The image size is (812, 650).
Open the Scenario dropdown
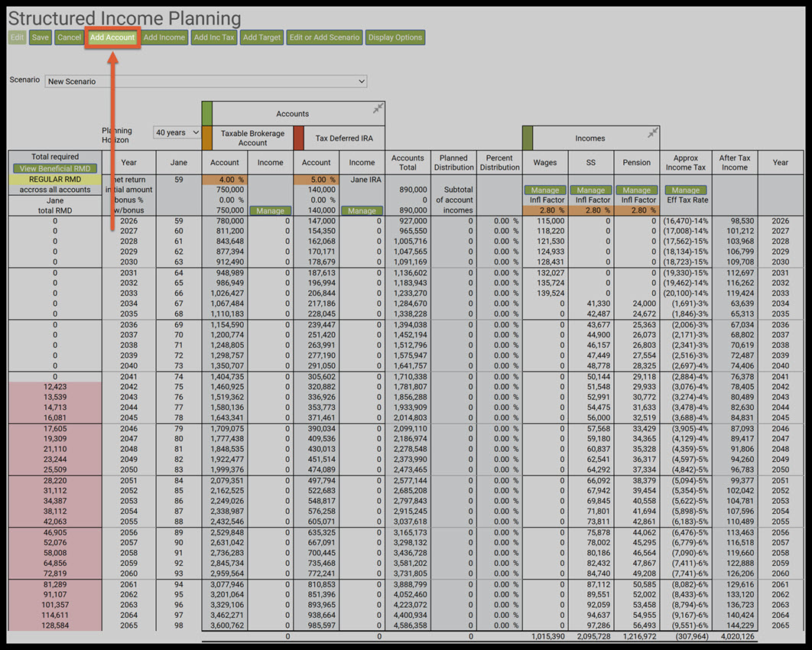pos(206,81)
